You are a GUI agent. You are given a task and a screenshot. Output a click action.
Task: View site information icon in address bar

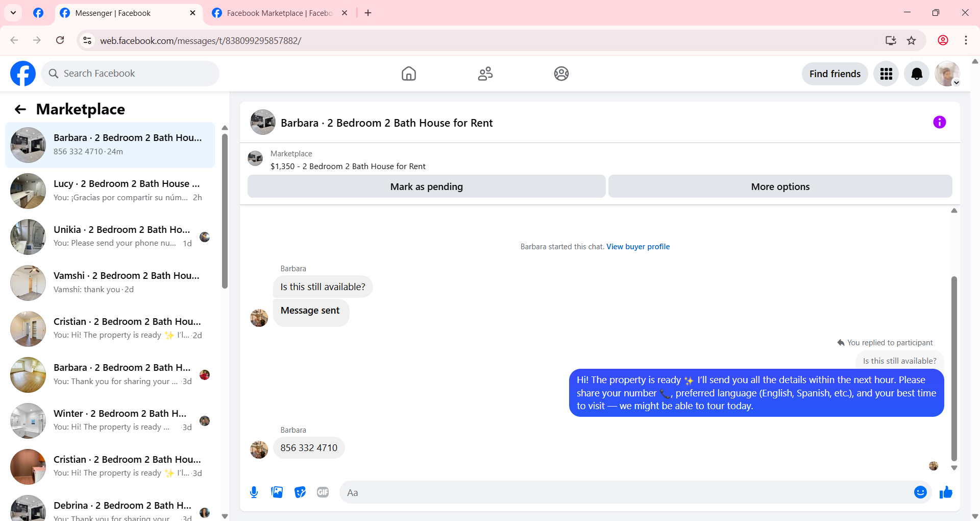pyautogui.click(x=87, y=40)
